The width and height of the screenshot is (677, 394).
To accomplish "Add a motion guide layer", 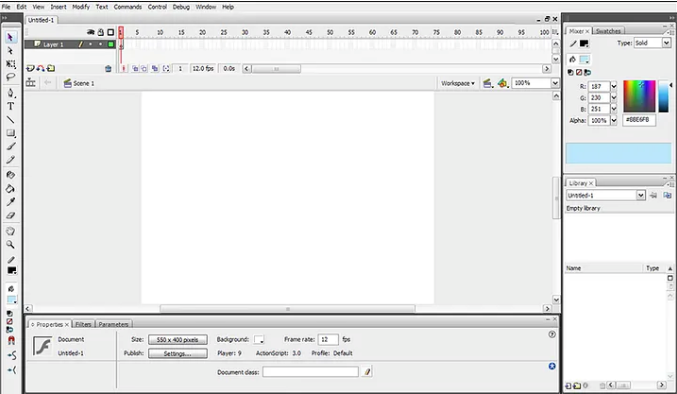I will click(x=41, y=68).
